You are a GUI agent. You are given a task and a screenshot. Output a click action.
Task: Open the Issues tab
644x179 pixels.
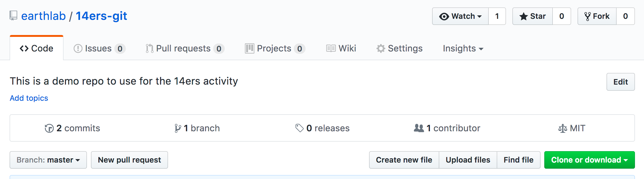(x=99, y=48)
